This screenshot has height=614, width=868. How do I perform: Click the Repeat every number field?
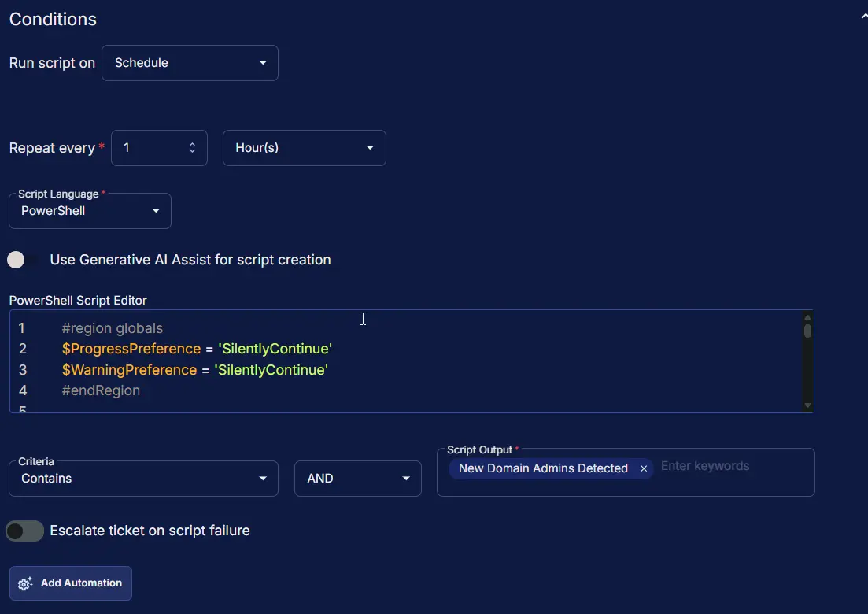(150, 148)
